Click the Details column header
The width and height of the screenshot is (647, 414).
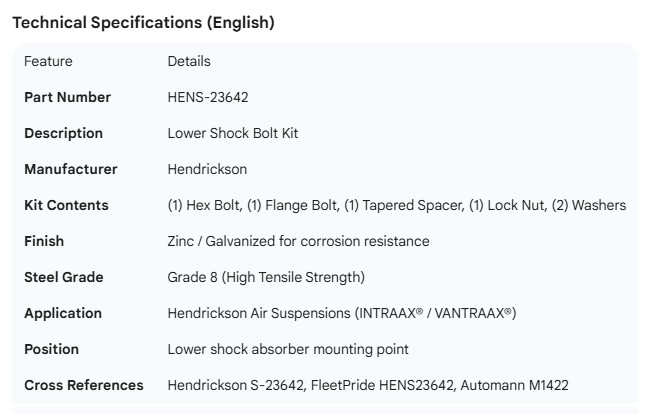tap(189, 61)
